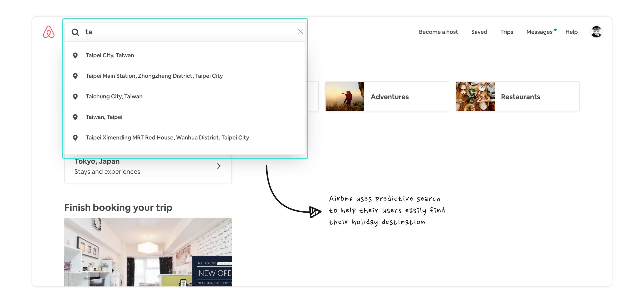Image resolution: width=644 pixels, height=303 pixels.
Task: Click the pin icon for Taipei Ximending MRT suggestion
Action: 76,137
